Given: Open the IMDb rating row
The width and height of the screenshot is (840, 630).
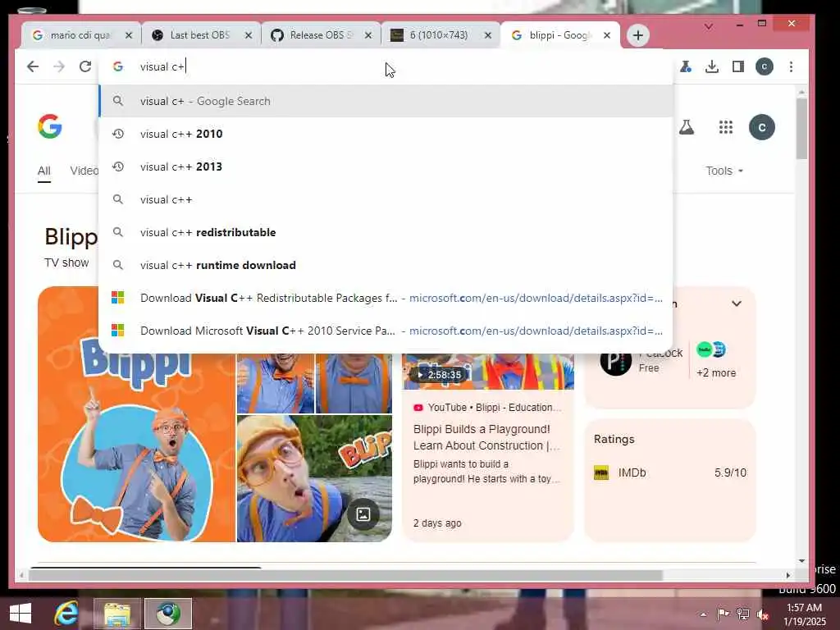Looking at the screenshot, I should (x=669, y=472).
